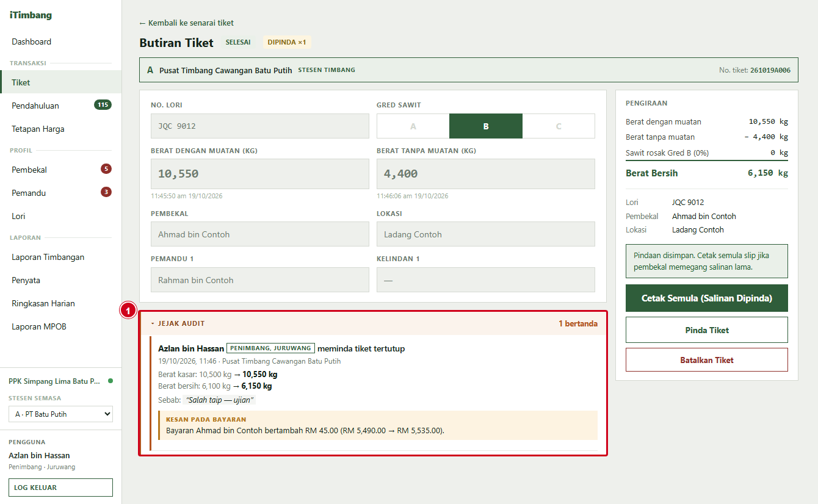Go to Tiket in the sidebar
818x504 pixels.
click(61, 82)
